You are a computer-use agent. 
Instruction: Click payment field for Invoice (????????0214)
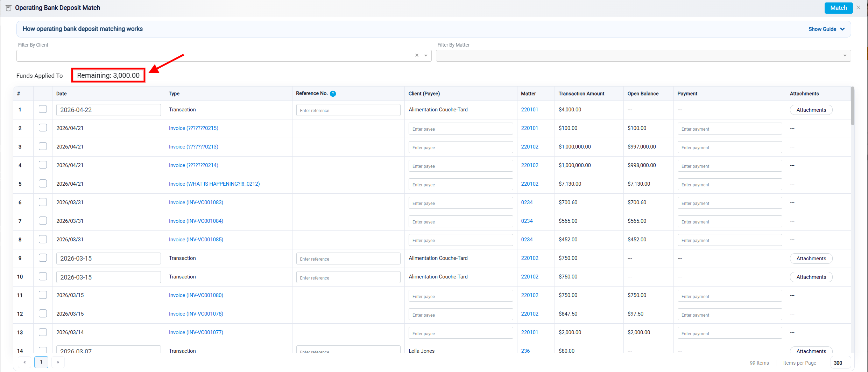pos(729,166)
